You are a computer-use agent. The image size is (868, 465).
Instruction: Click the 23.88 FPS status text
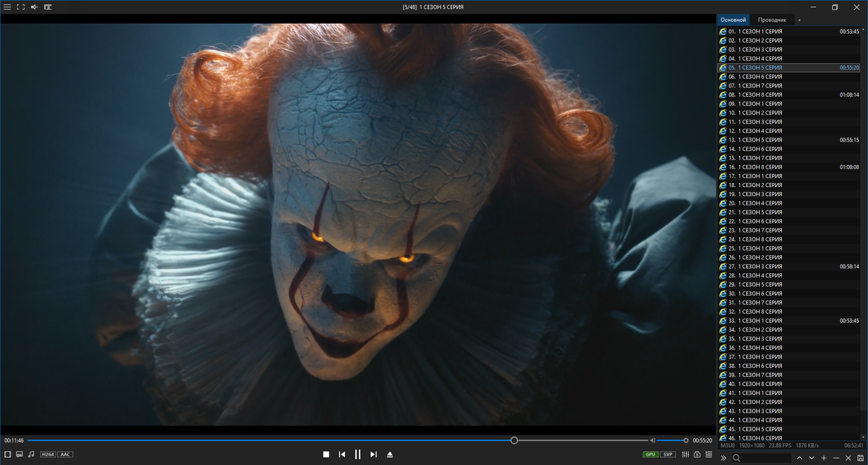781,445
